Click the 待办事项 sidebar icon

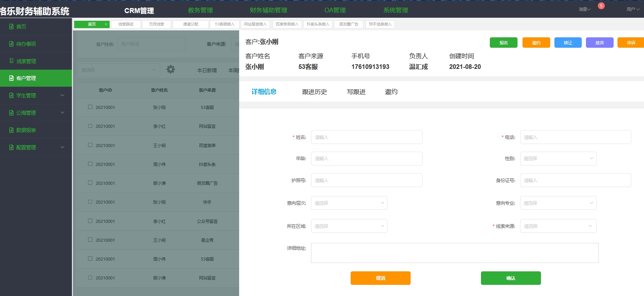(x=12, y=44)
